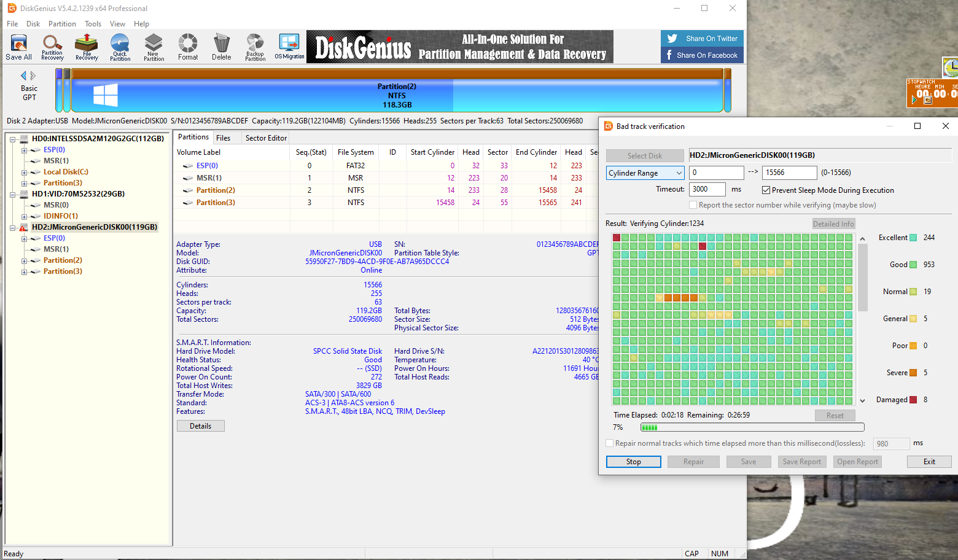Open the Partition Recovery tool
Screen dimensions: 958x560
click(52, 47)
